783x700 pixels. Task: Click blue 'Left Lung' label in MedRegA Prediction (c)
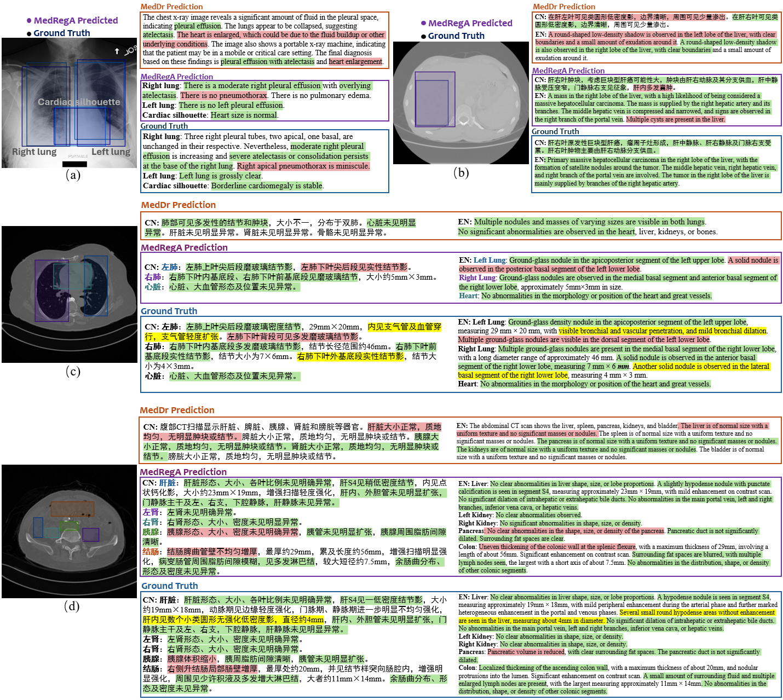pos(490,261)
